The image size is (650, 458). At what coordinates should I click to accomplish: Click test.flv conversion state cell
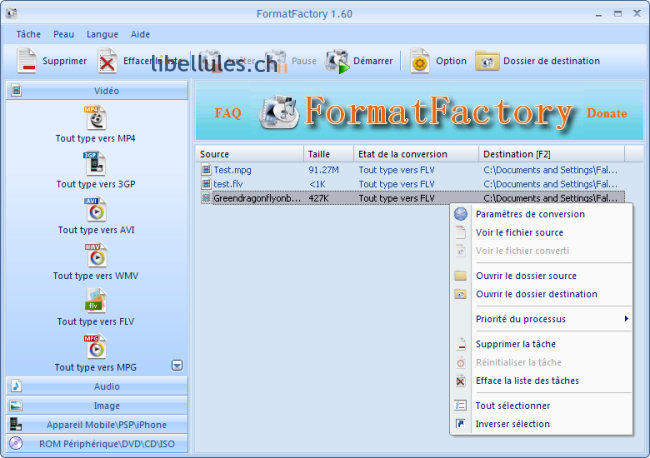397,184
